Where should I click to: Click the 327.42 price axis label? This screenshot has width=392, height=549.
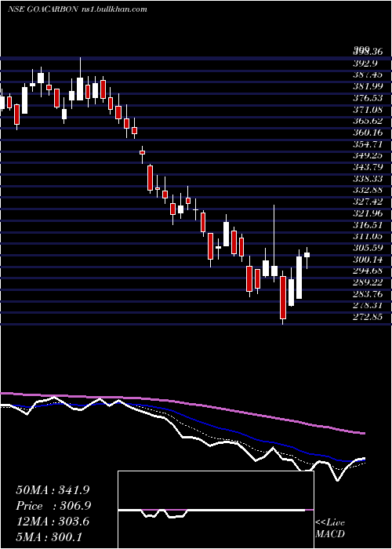pyautogui.click(x=367, y=202)
